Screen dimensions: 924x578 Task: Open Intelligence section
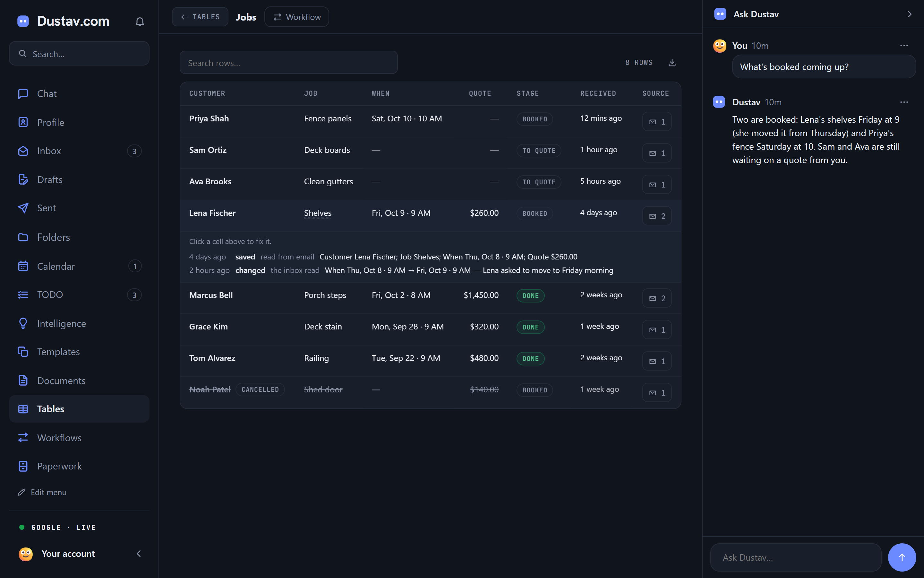click(79, 323)
